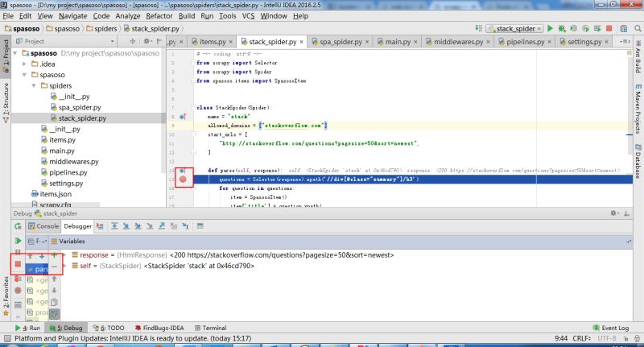Image resolution: width=644 pixels, height=347 pixels.
Task: Collapse the spasoso subfolder
Action: [x=25, y=75]
